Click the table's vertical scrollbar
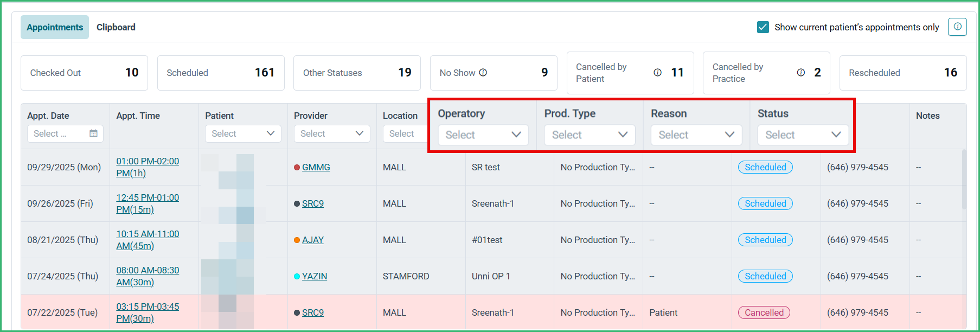Screen dimensions: 980x332 coord(964,179)
